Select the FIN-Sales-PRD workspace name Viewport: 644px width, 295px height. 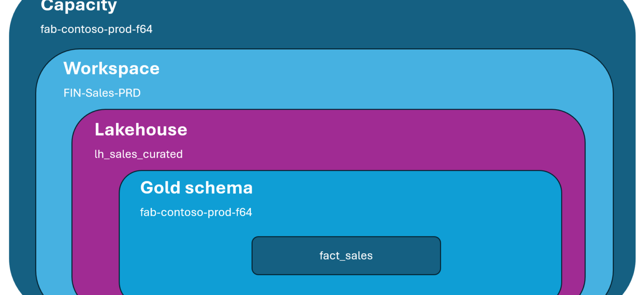102,93
